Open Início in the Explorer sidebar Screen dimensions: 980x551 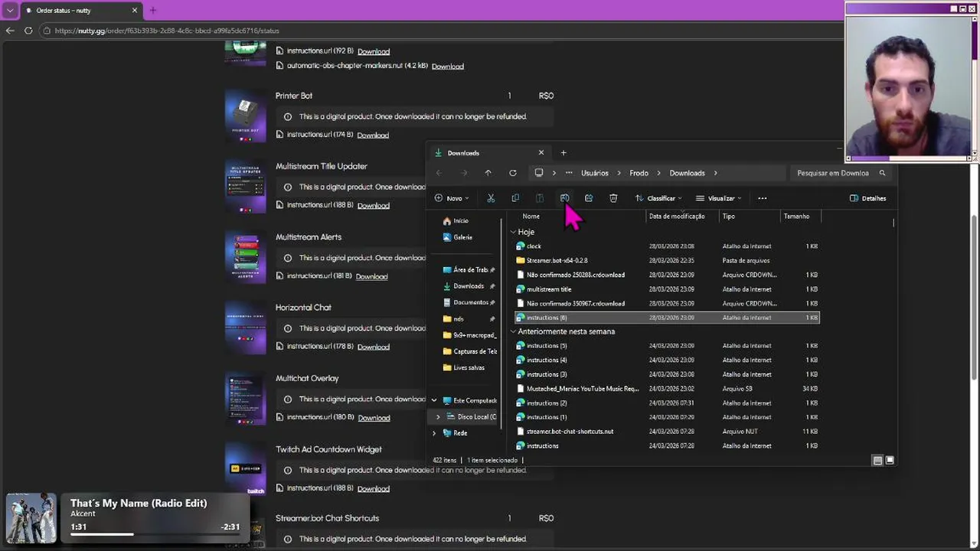(461, 221)
